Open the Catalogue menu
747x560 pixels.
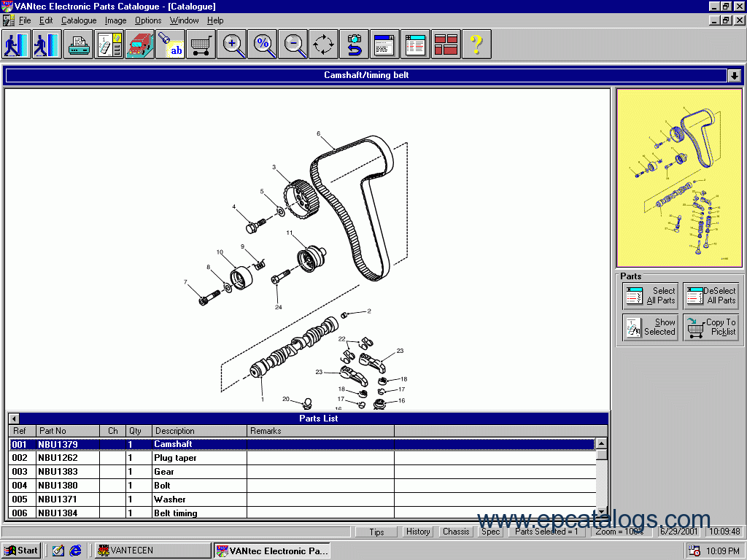[79, 20]
